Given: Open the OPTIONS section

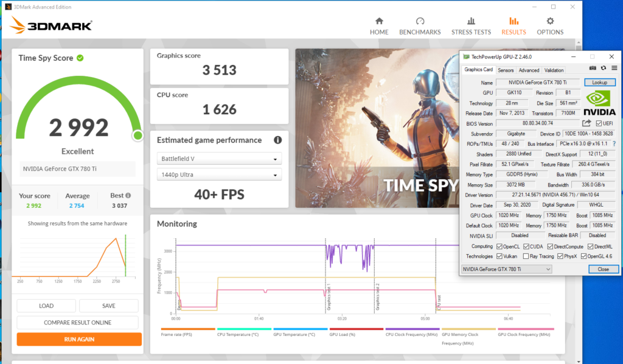Looking at the screenshot, I should pos(550,26).
